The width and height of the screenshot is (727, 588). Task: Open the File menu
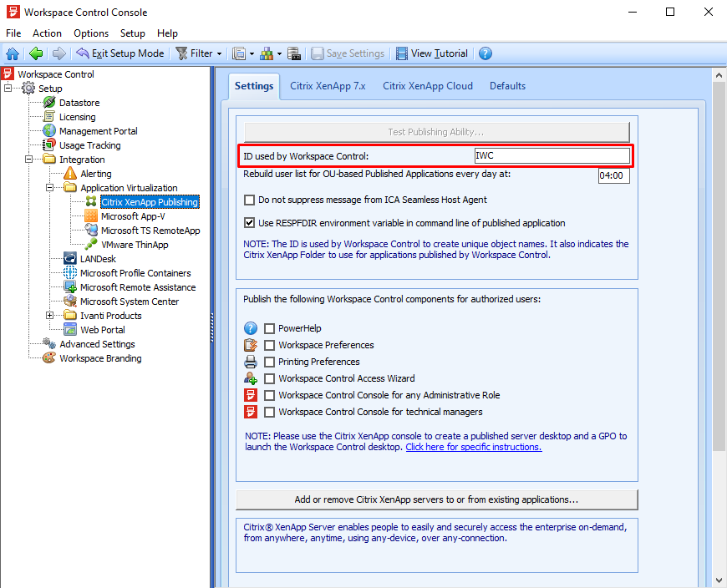(13, 33)
